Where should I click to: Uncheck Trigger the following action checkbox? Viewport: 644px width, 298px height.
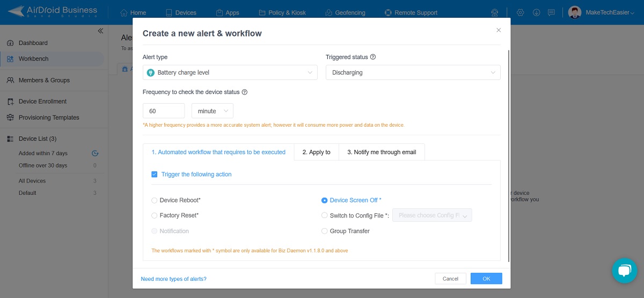pyautogui.click(x=155, y=175)
